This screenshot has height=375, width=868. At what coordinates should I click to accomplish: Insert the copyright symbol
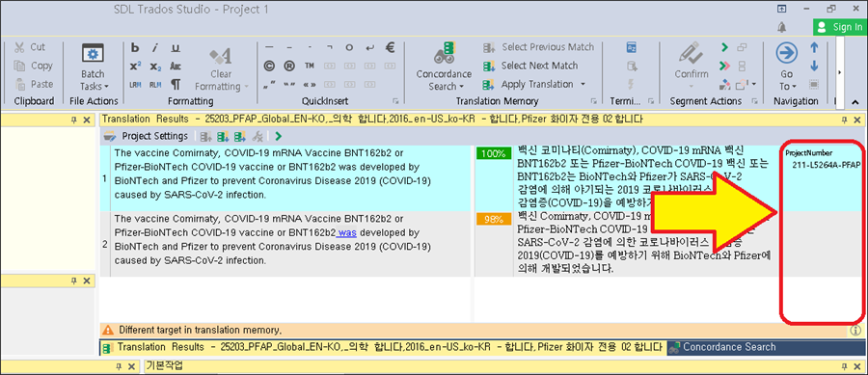270,66
